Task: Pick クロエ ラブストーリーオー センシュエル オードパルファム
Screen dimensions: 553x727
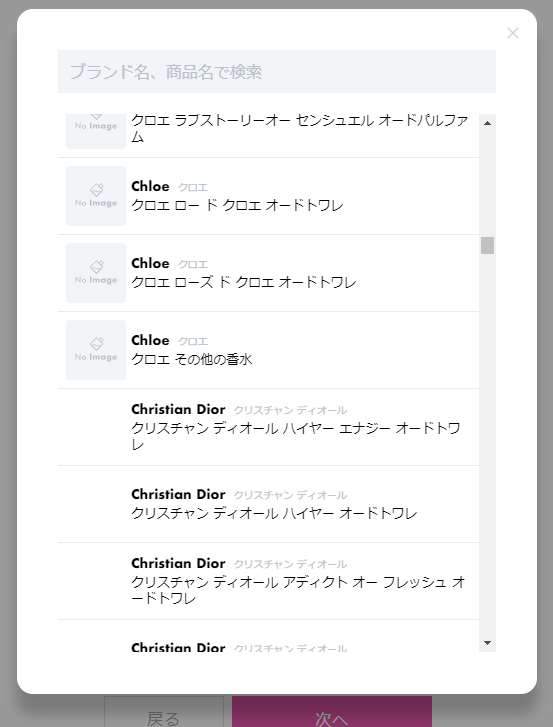Action: (268, 135)
